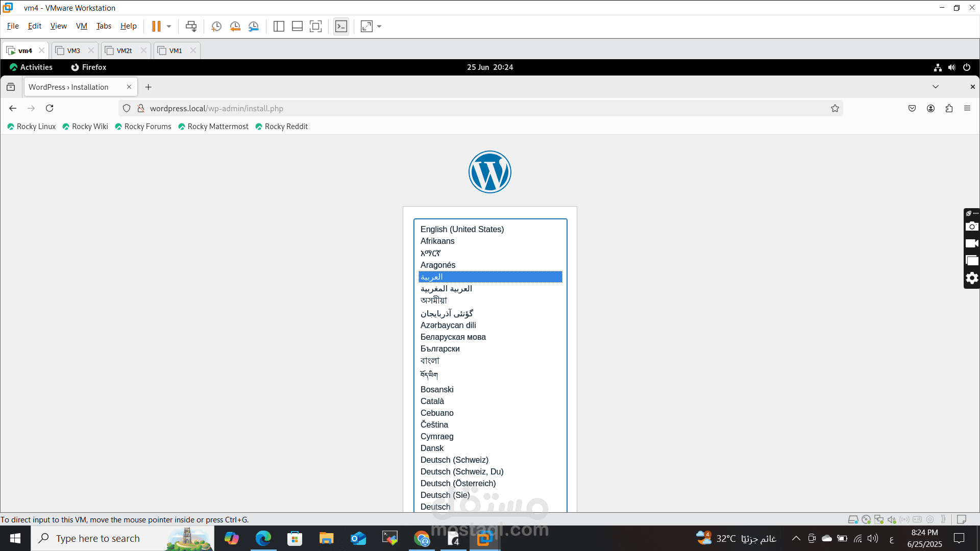Take a snapshot of this VM
Viewport: 980px width, 551px height.
point(216,26)
